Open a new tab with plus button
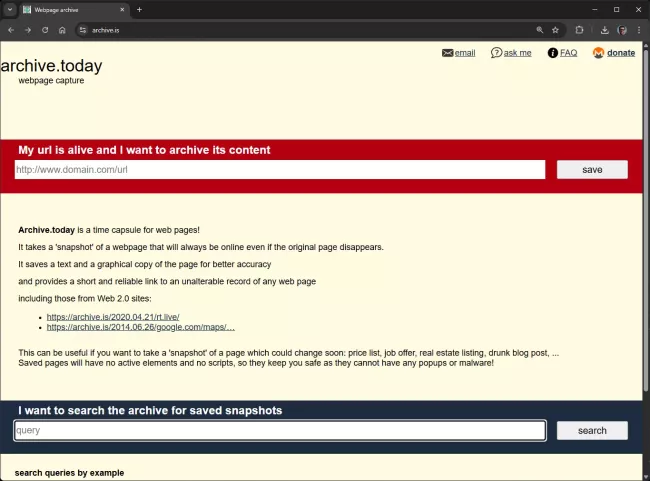Screen dimensions: 650x481 (139, 9)
